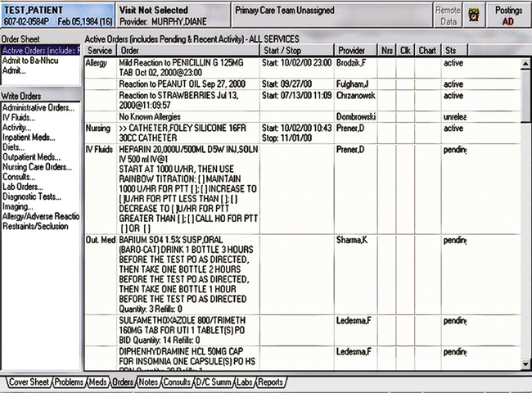532x393 pixels.
Task: Click the scrollbar down arrow in orders list
Action: click(525, 364)
